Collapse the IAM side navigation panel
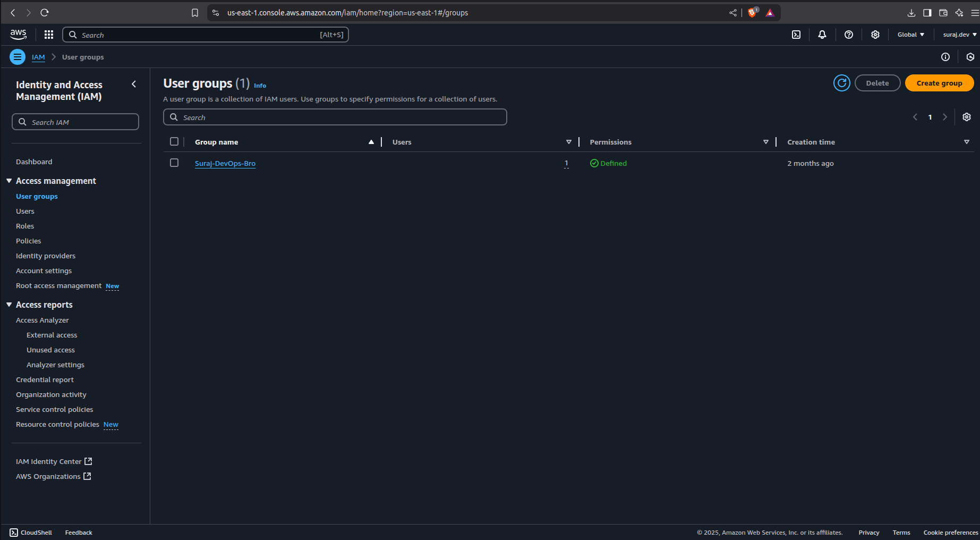The image size is (980, 540). click(134, 84)
